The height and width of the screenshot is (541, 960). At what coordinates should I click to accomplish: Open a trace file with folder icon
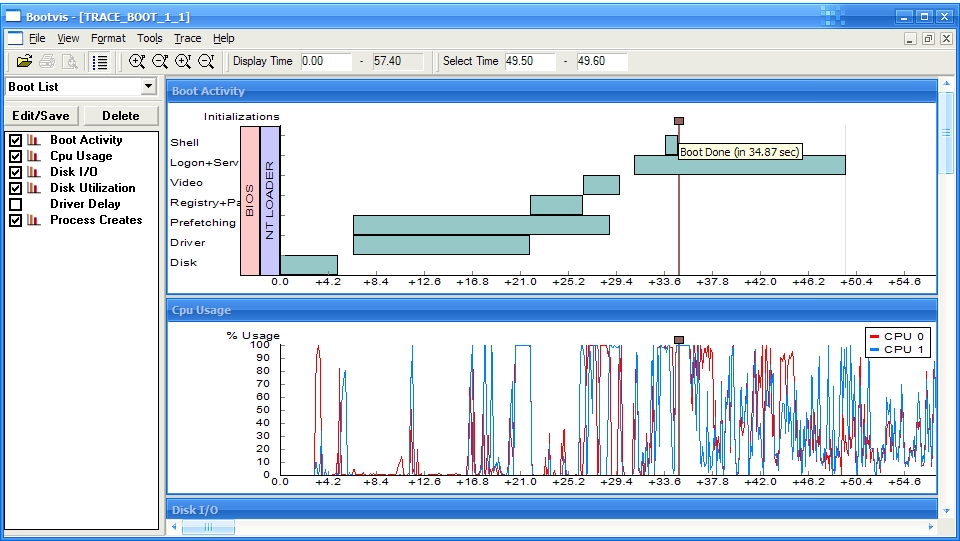click(24, 61)
